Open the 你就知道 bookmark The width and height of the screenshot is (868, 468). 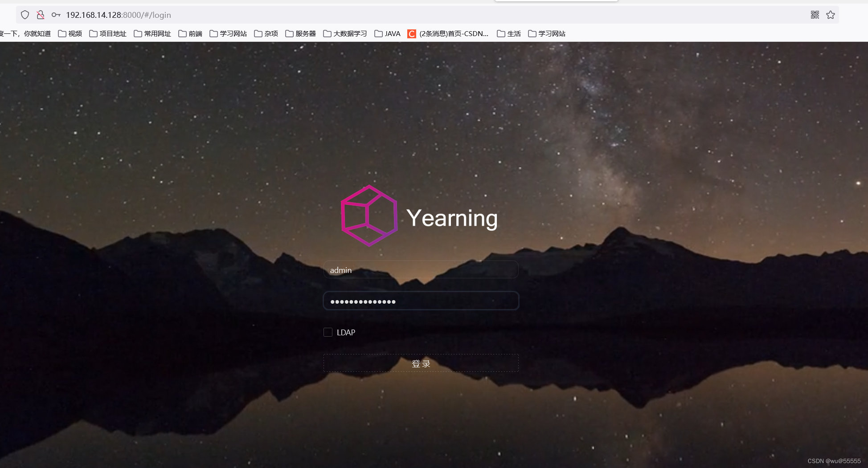pos(25,34)
